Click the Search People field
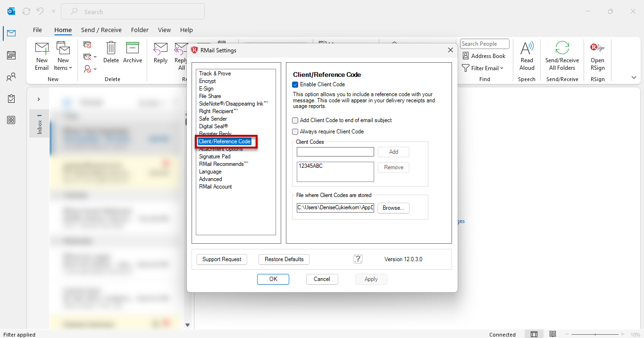Viewport: 644px width, 338px height. coord(485,44)
